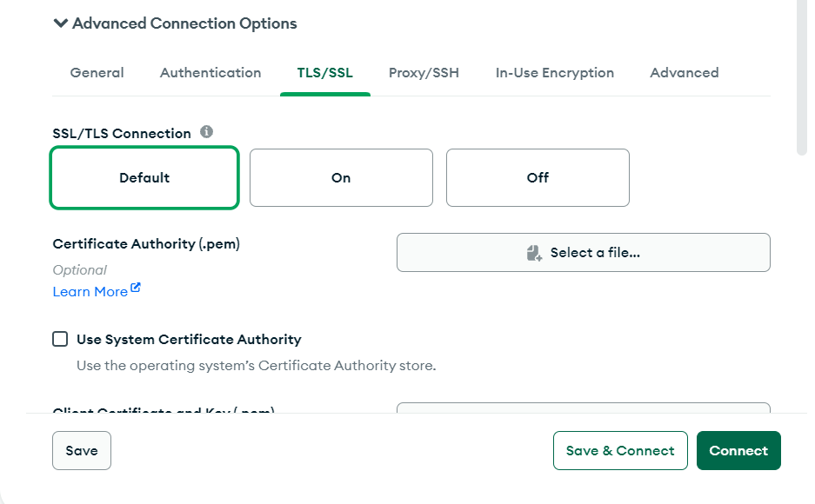Image resolution: width=815 pixels, height=504 pixels.
Task: Click the external link icon beside Learn More
Action: (x=136, y=289)
